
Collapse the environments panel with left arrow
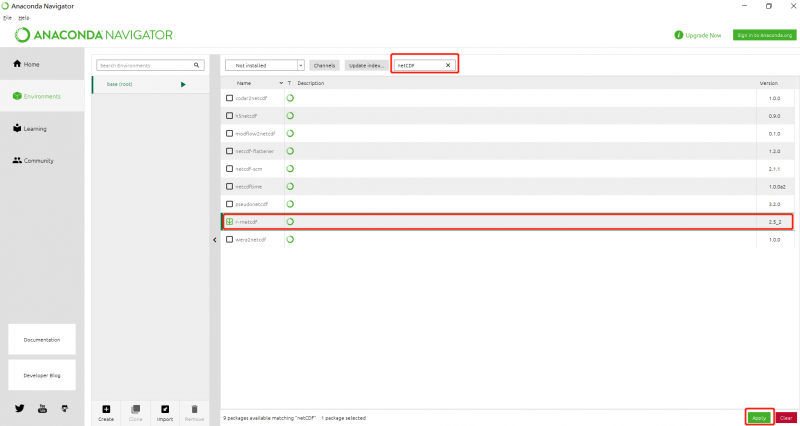(x=214, y=239)
